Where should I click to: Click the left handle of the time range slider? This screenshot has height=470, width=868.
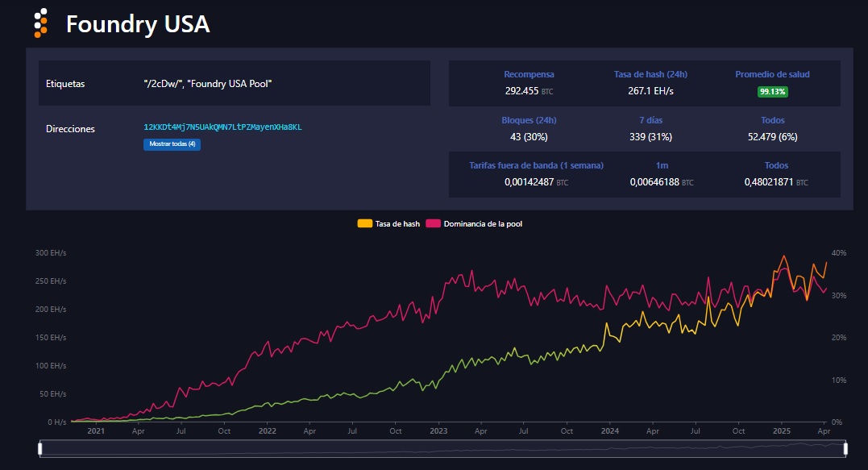point(40,448)
